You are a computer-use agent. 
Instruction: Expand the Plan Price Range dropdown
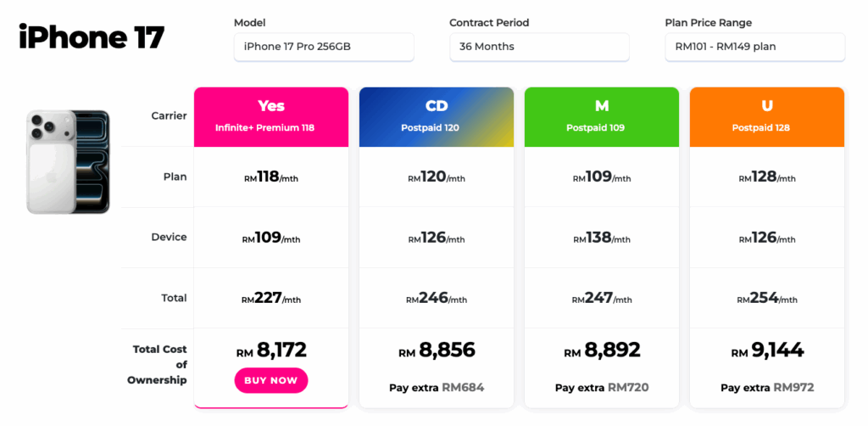tap(754, 47)
